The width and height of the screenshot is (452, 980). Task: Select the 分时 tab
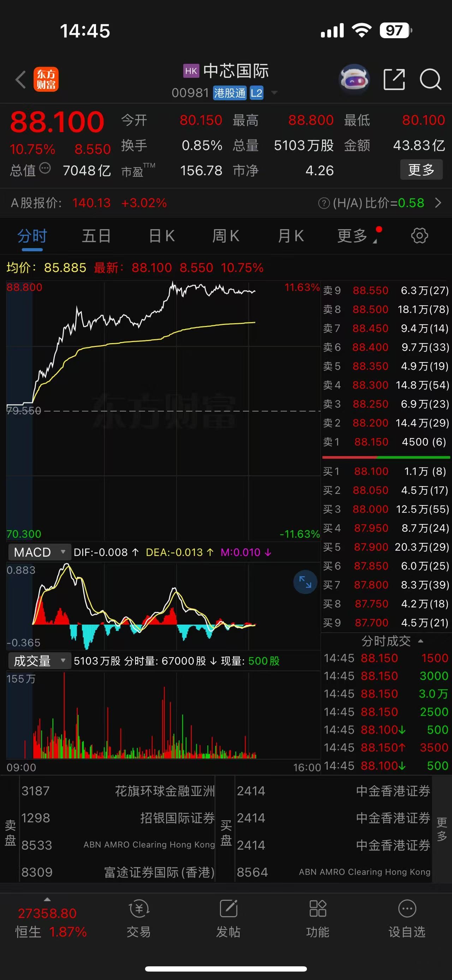32,236
